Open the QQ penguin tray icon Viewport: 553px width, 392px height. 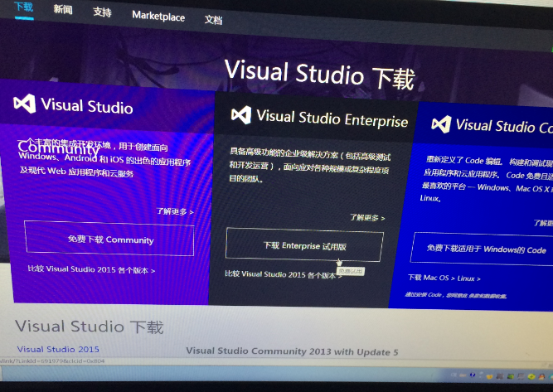(541, 376)
